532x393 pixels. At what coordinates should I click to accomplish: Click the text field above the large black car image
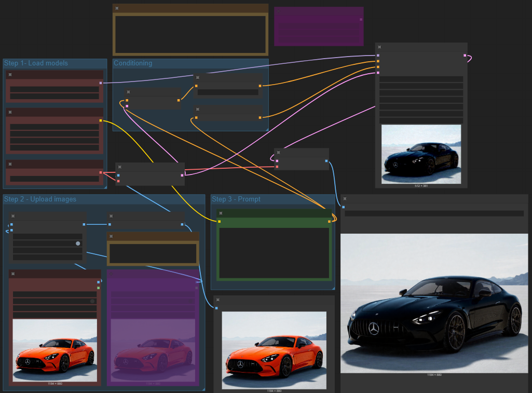pos(434,213)
